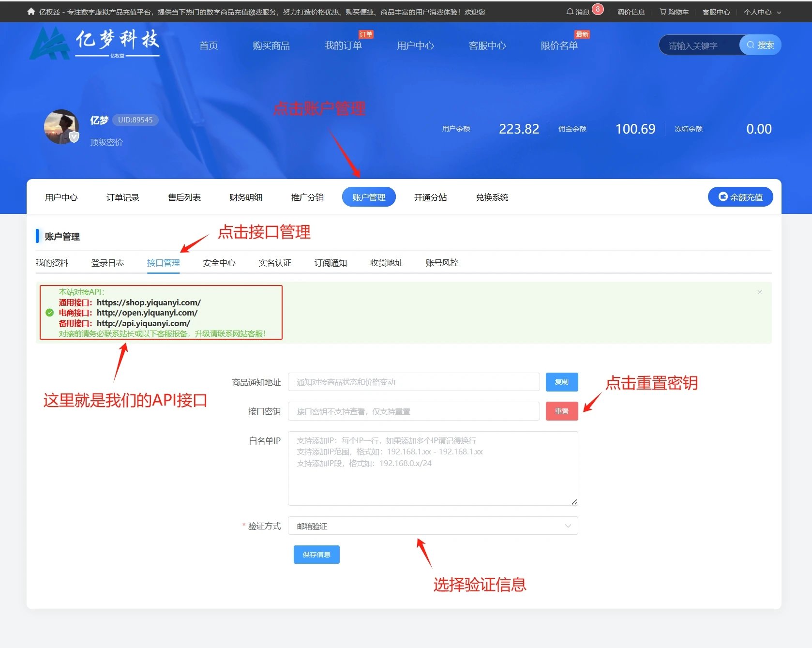Image resolution: width=812 pixels, height=648 pixels.
Task: Click inside the 白名单IP textarea
Action: [x=432, y=467]
